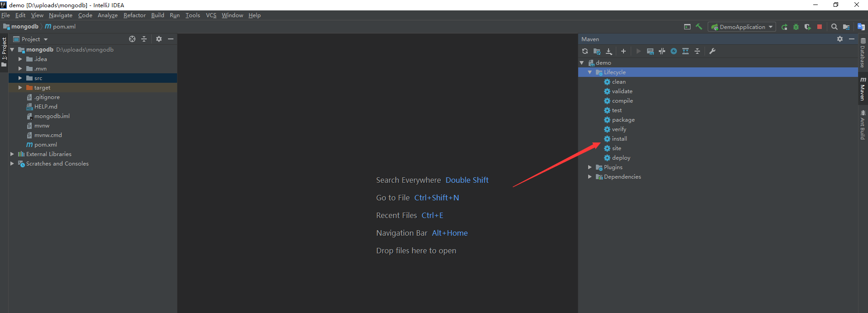Image resolution: width=868 pixels, height=313 pixels.
Task: Open the Navigate menu
Action: point(61,15)
